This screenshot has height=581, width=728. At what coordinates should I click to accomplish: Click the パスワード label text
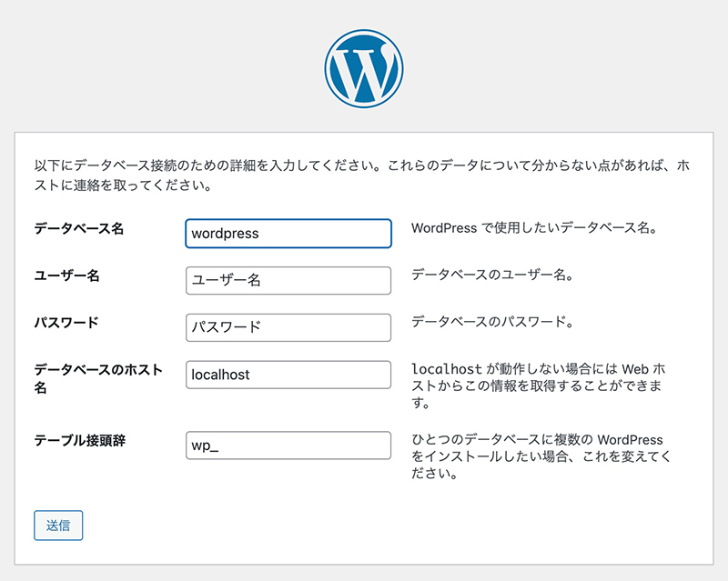point(66,323)
